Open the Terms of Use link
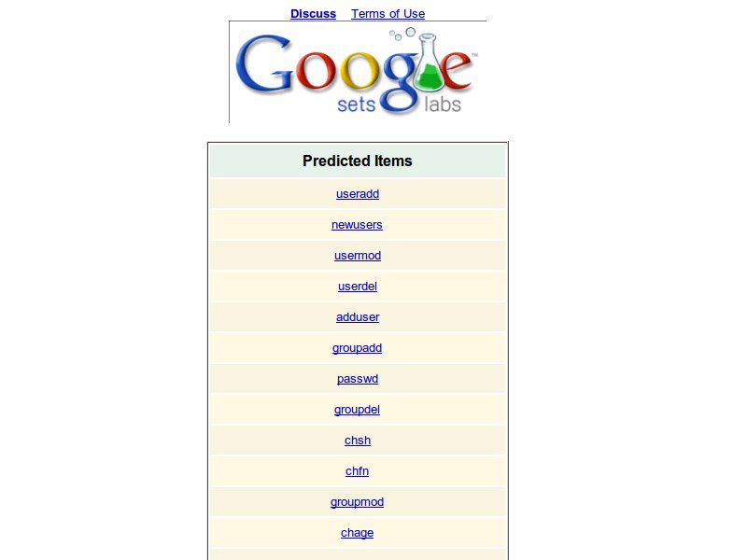Viewport: 747px width, 560px height. click(x=388, y=13)
